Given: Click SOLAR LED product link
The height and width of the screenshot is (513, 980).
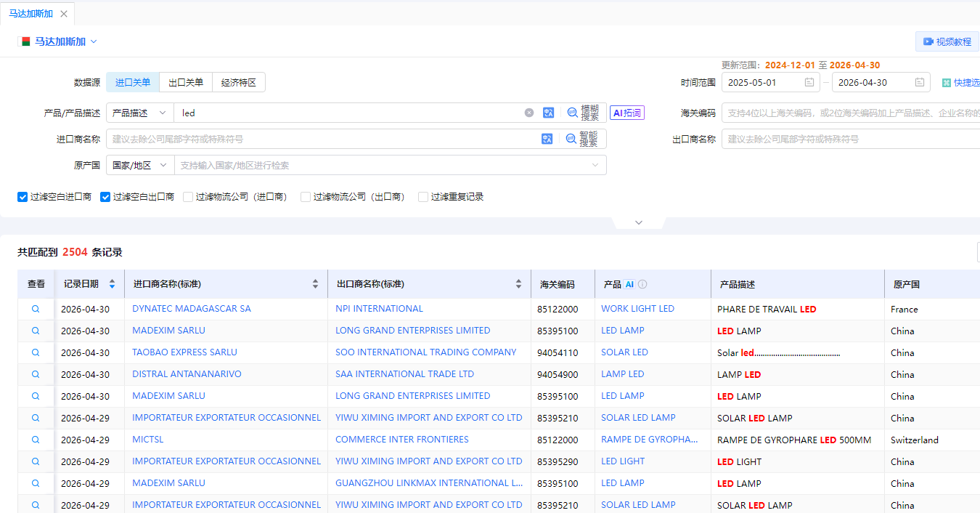Looking at the screenshot, I should 624,352.
